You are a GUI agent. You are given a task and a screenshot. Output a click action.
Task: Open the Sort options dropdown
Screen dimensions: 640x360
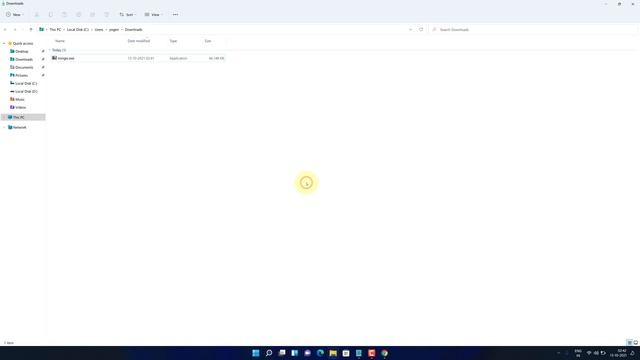(x=127, y=15)
